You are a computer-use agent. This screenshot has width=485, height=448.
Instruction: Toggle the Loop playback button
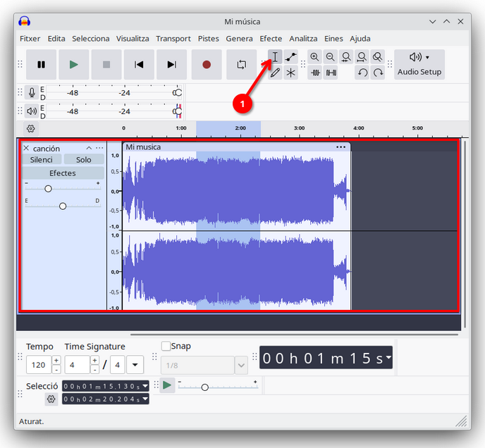241,65
